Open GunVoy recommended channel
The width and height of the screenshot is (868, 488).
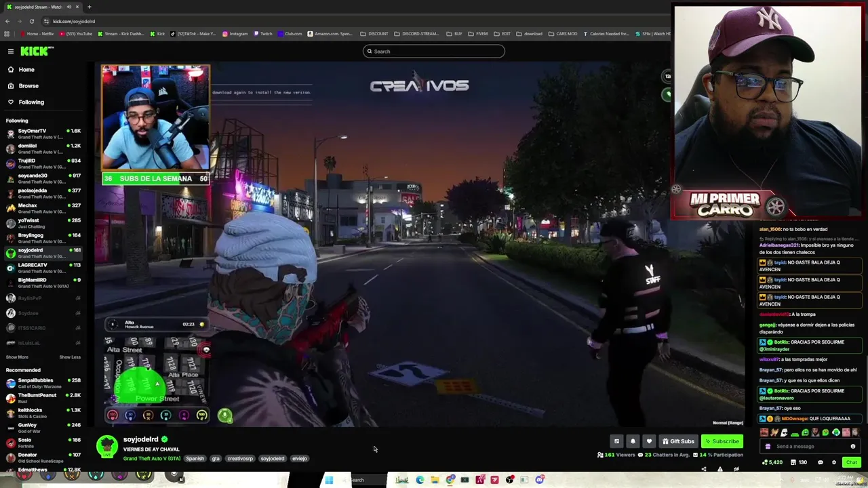pos(43,428)
